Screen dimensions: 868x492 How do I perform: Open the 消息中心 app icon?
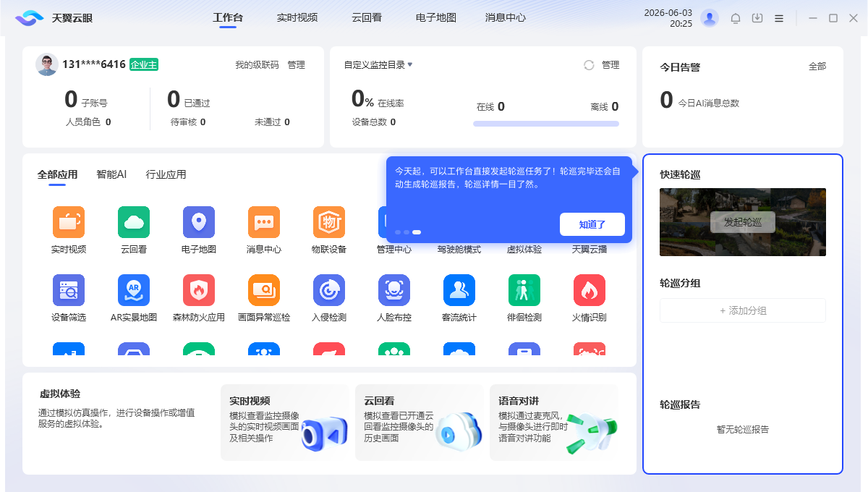coord(264,222)
